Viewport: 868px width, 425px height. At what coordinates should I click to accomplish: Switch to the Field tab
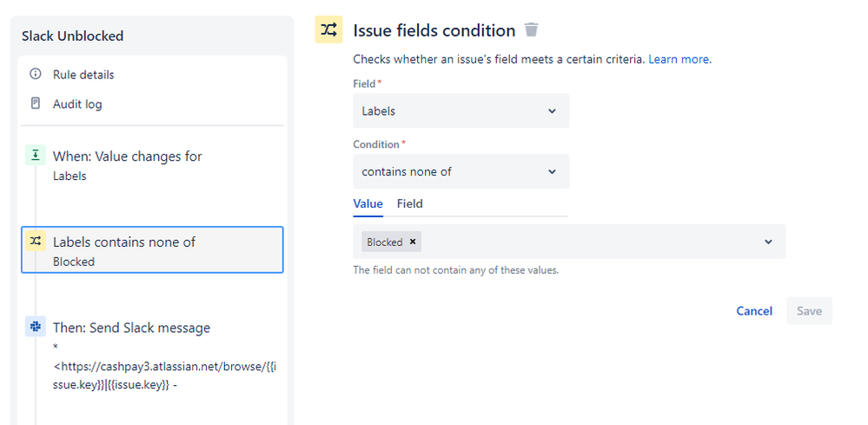coord(410,203)
